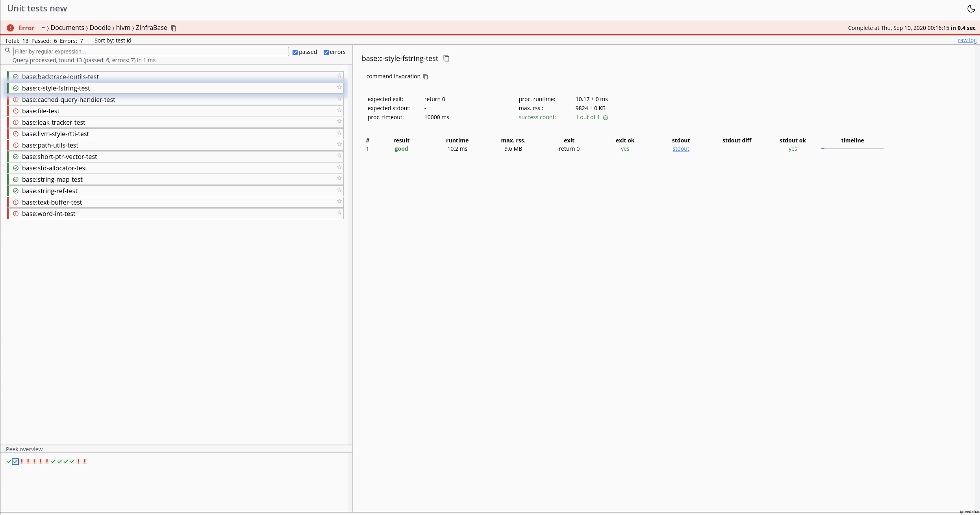Select base:llvm-style-rtti-test row
The width and height of the screenshot is (980, 515).
point(176,134)
